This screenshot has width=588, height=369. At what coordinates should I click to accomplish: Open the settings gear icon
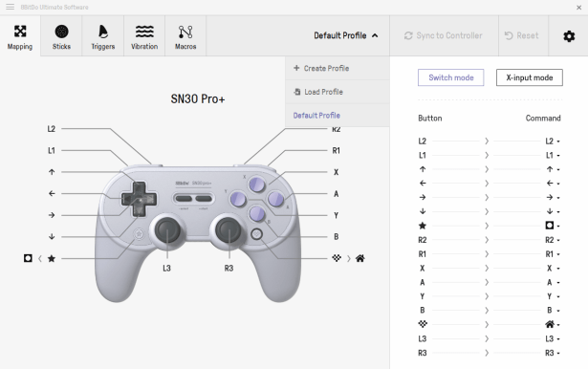[569, 36]
